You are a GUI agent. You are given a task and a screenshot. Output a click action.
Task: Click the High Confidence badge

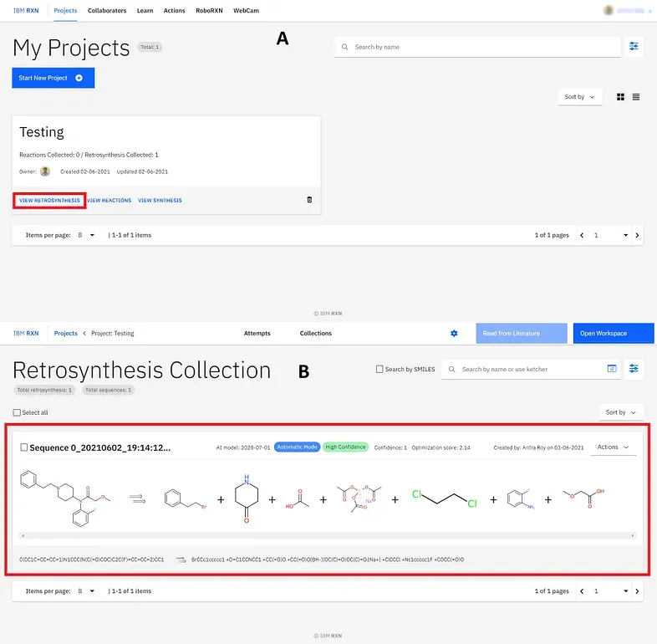point(346,447)
